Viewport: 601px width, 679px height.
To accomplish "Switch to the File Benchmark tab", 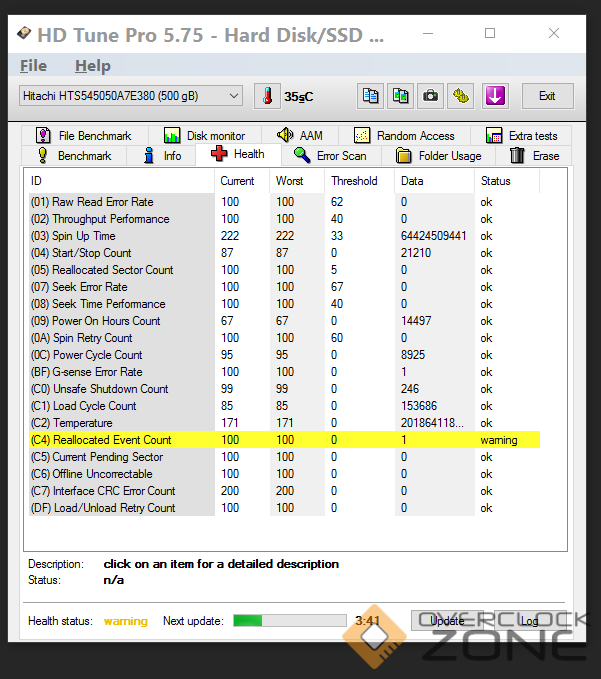I will coord(84,136).
